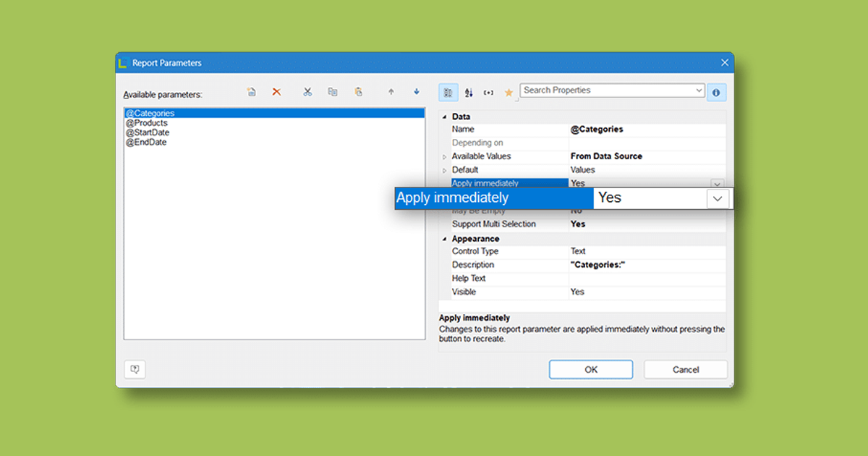Open the Apply immediately value dropdown
The height and width of the screenshot is (456, 868).
tap(717, 198)
